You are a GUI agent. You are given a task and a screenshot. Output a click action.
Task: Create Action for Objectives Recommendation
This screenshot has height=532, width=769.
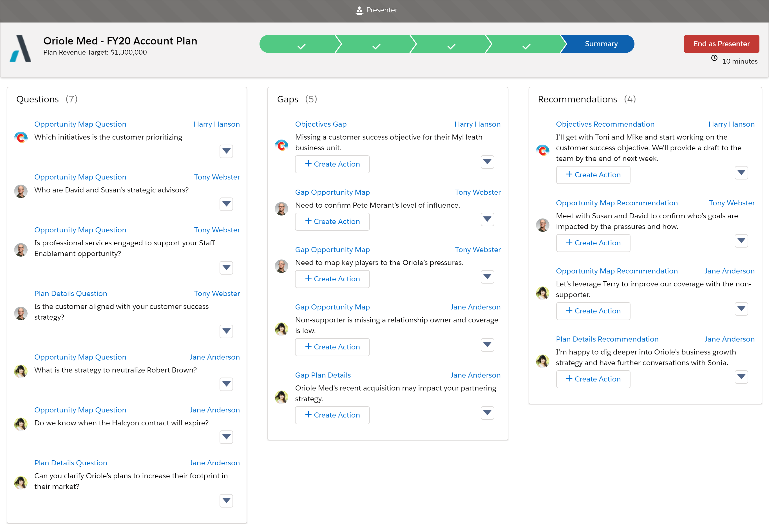(x=593, y=175)
